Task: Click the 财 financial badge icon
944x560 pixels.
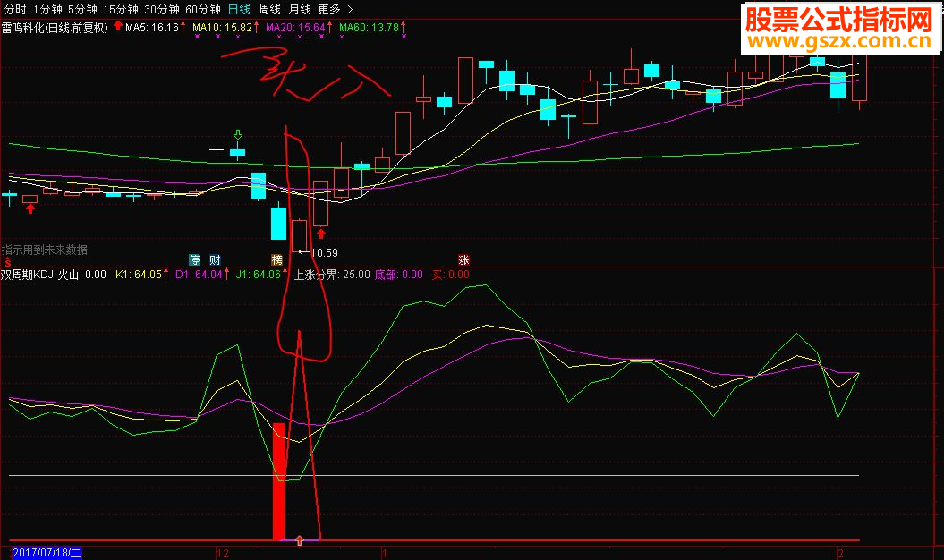Action: click(x=215, y=259)
